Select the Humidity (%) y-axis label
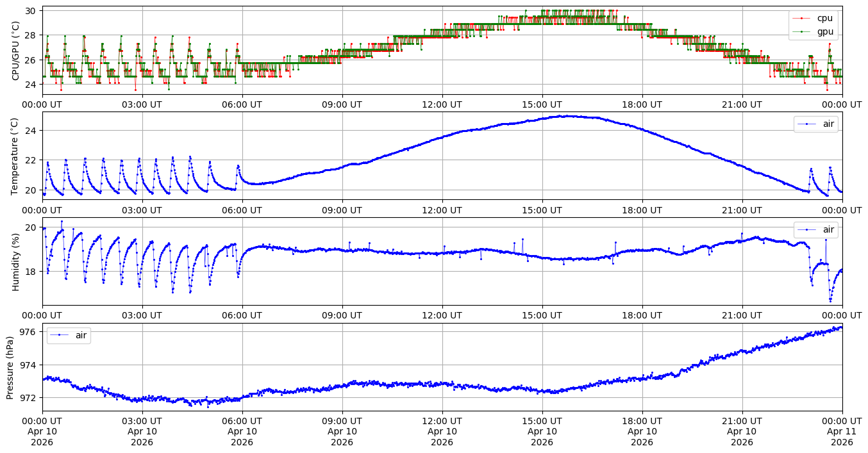 (16, 261)
